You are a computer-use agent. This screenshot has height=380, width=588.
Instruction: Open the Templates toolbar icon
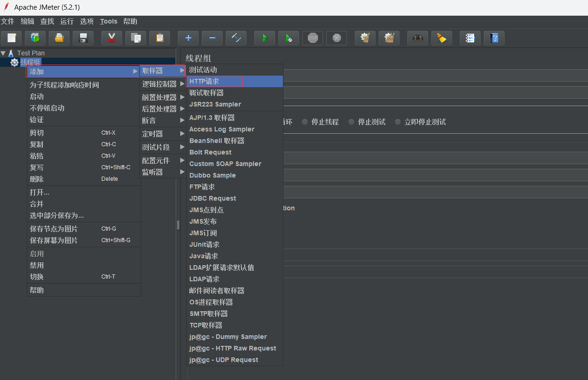[x=35, y=38]
